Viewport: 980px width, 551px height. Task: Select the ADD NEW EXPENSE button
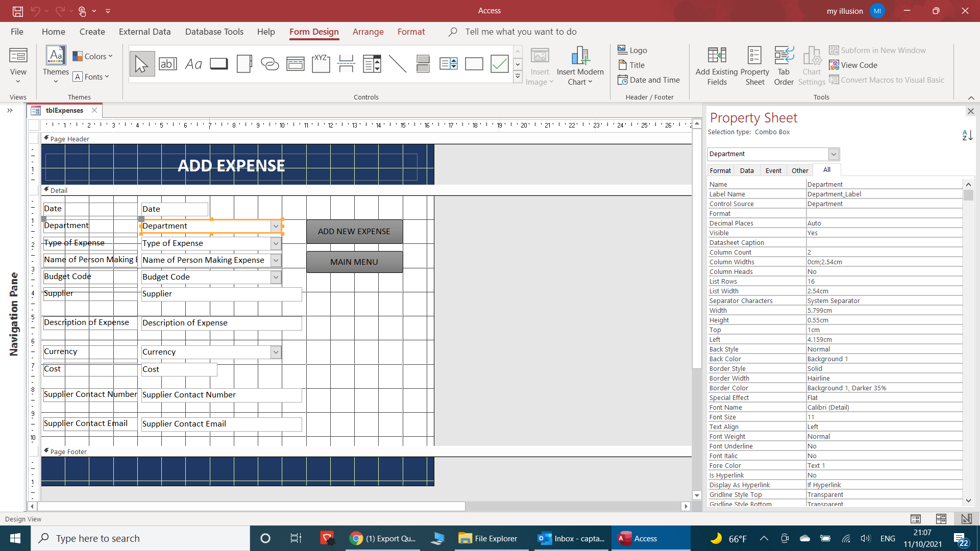tap(354, 232)
